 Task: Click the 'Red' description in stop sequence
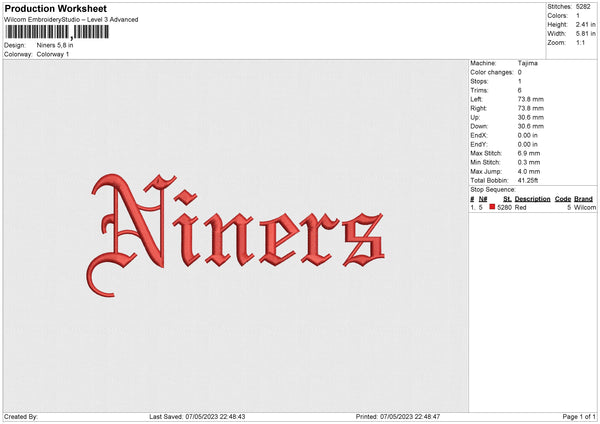click(520, 207)
